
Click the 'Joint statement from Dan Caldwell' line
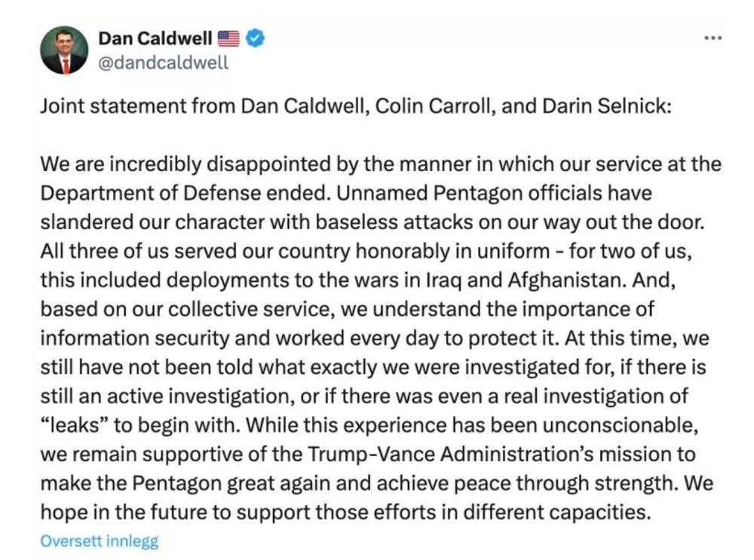[188, 106]
